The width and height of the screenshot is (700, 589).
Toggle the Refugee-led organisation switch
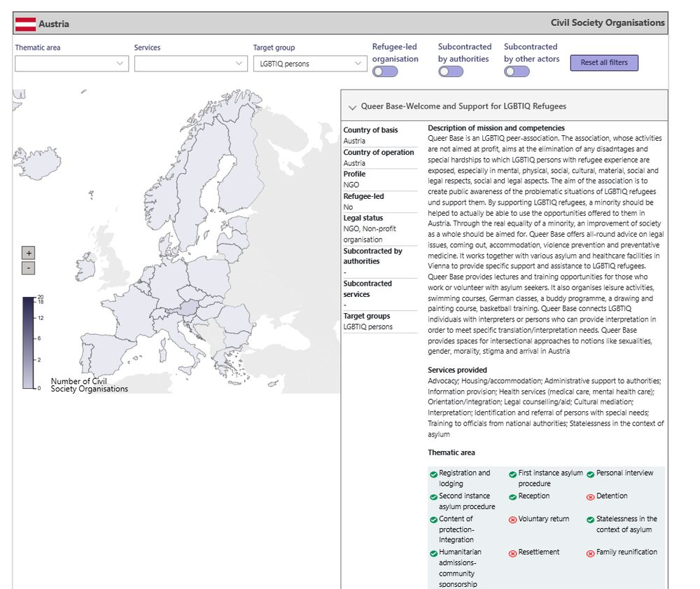[x=385, y=71]
